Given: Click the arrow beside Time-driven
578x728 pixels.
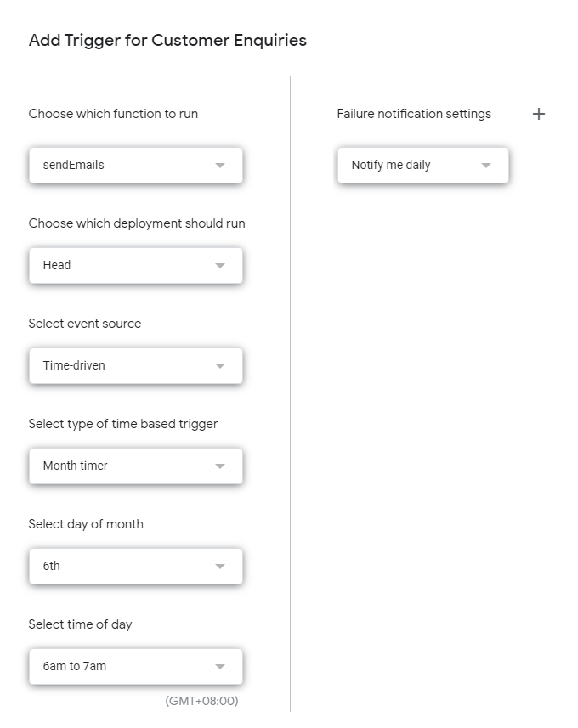Looking at the screenshot, I should click(220, 366).
